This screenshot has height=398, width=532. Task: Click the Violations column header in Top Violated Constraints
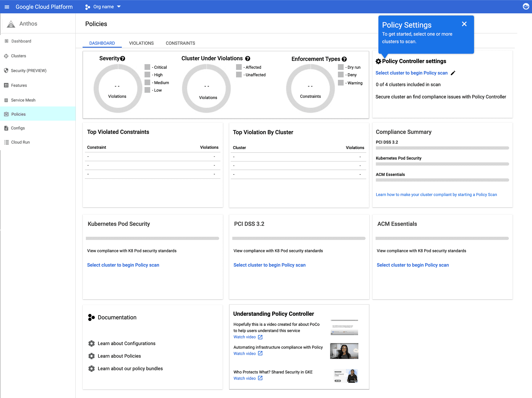pos(209,147)
